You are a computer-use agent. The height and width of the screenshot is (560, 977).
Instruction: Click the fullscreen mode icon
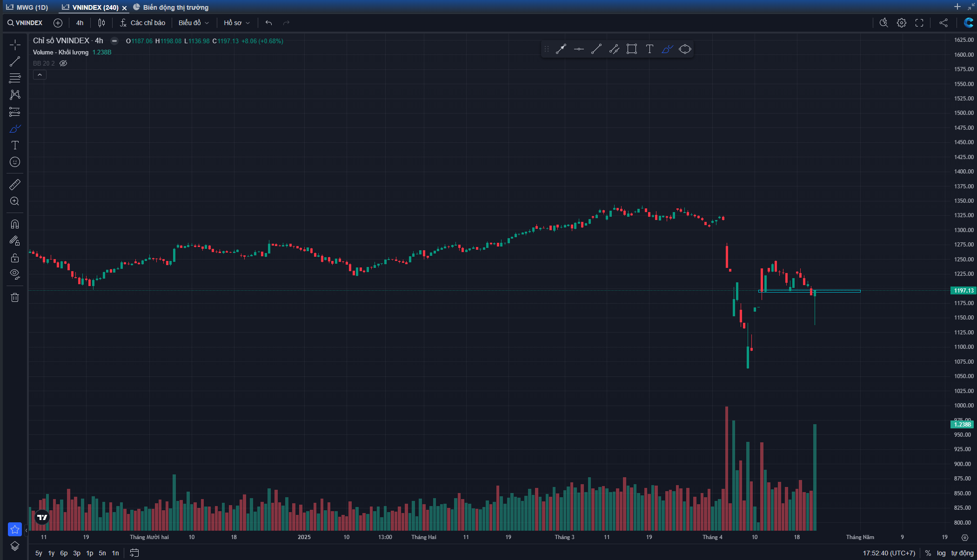tap(919, 23)
